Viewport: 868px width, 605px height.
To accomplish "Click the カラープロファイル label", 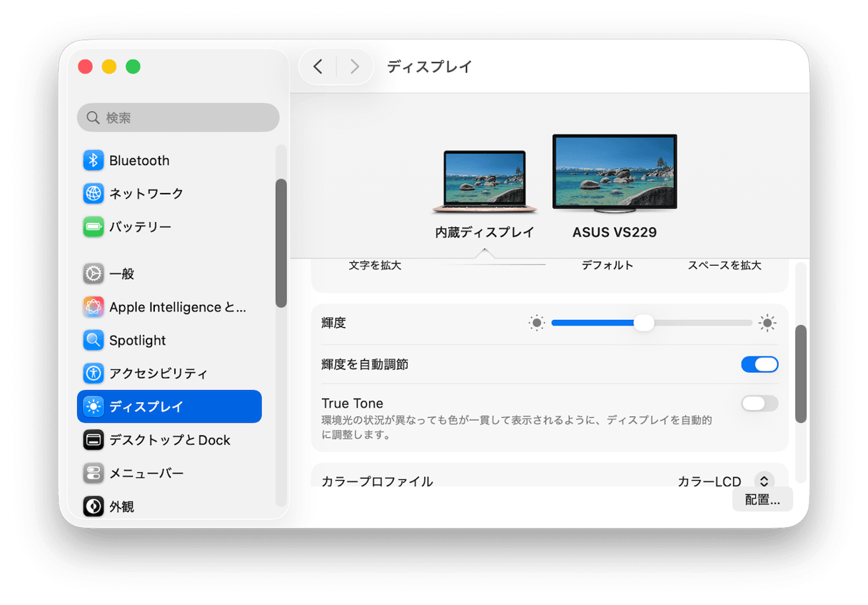I will tap(377, 481).
